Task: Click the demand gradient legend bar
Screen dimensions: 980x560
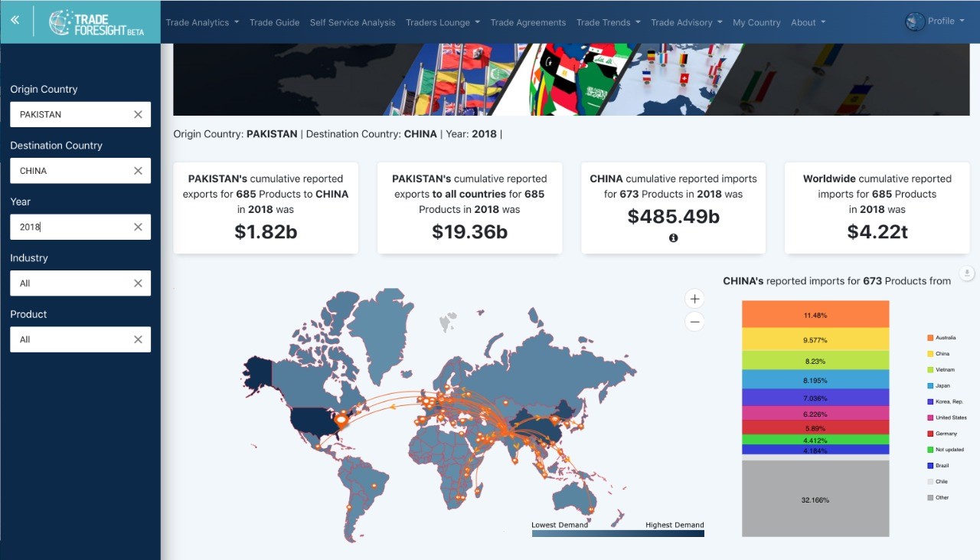Action: 618,533
